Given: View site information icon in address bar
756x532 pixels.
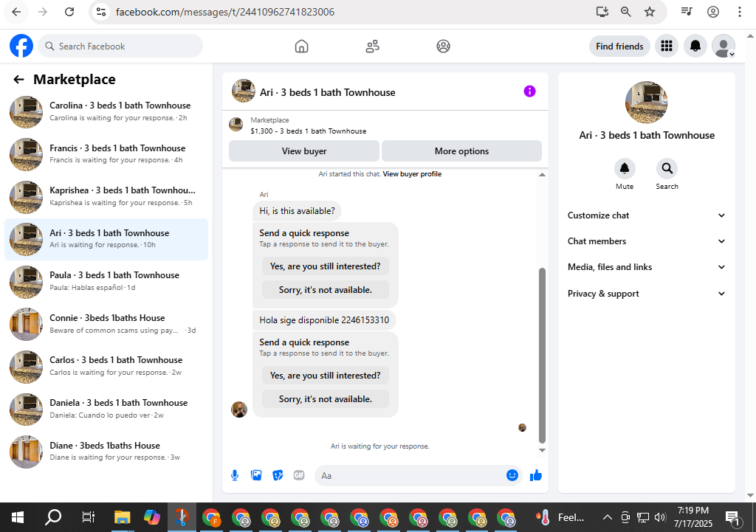Looking at the screenshot, I should coord(100,12).
